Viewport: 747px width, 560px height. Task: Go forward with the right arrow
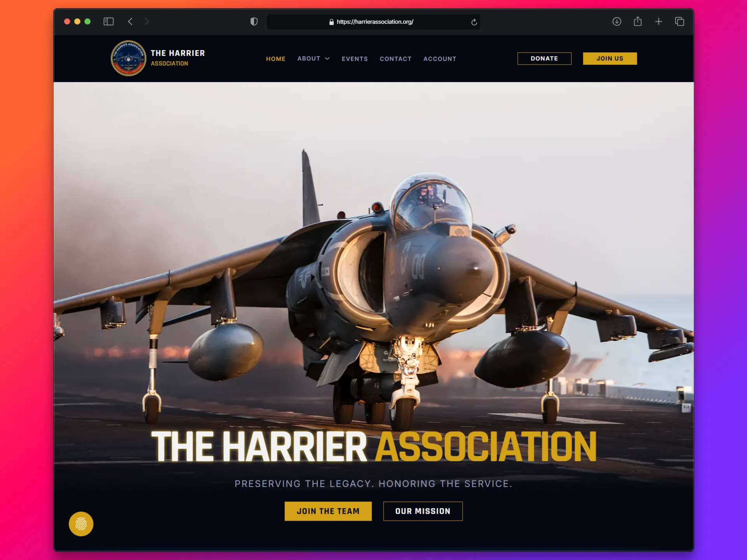pyautogui.click(x=147, y=22)
